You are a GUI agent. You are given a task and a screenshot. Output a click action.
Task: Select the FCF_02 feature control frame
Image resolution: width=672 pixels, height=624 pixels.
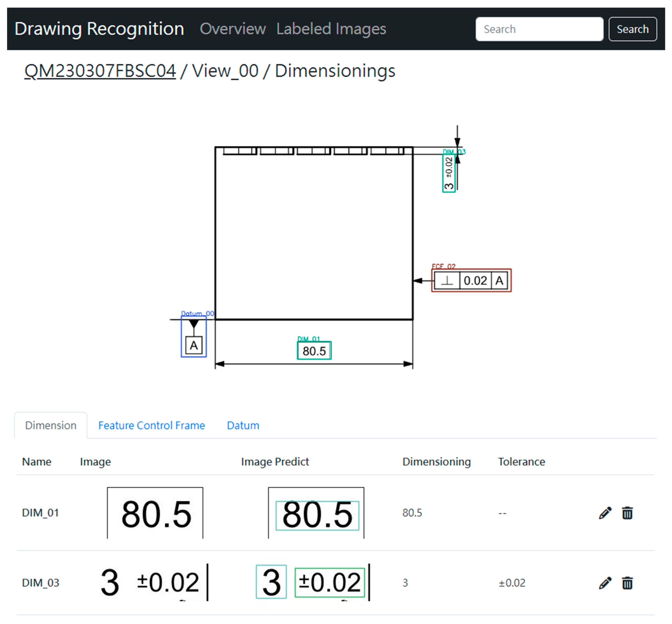471,280
